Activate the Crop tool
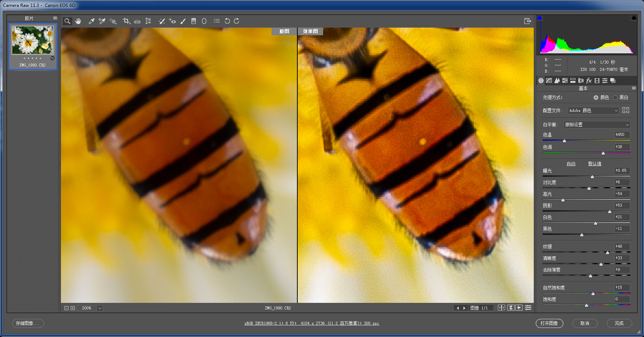The width and height of the screenshot is (644, 337). [x=126, y=21]
